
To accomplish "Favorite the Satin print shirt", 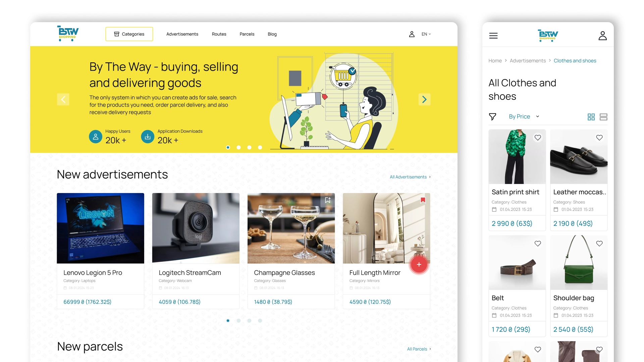I will pos(538,138).
